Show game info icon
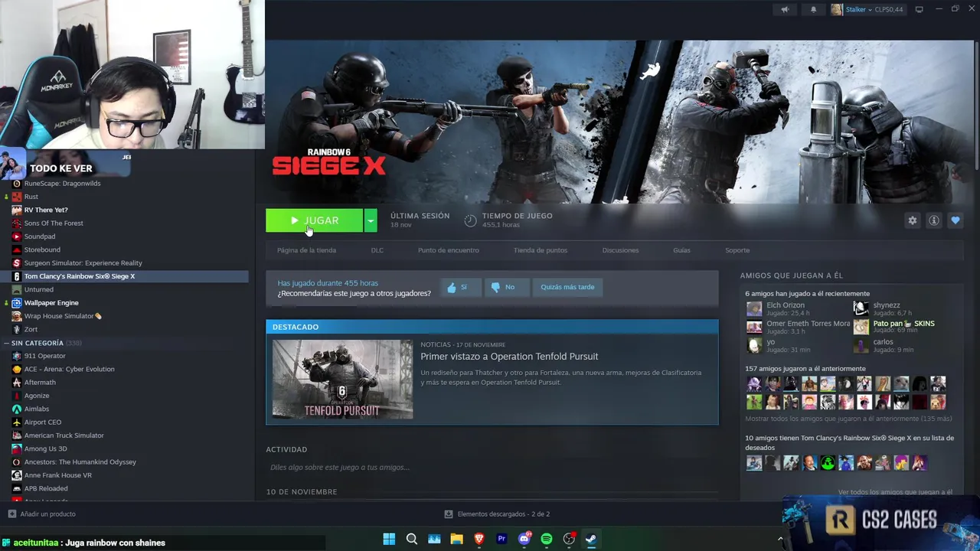 [933, 220]
